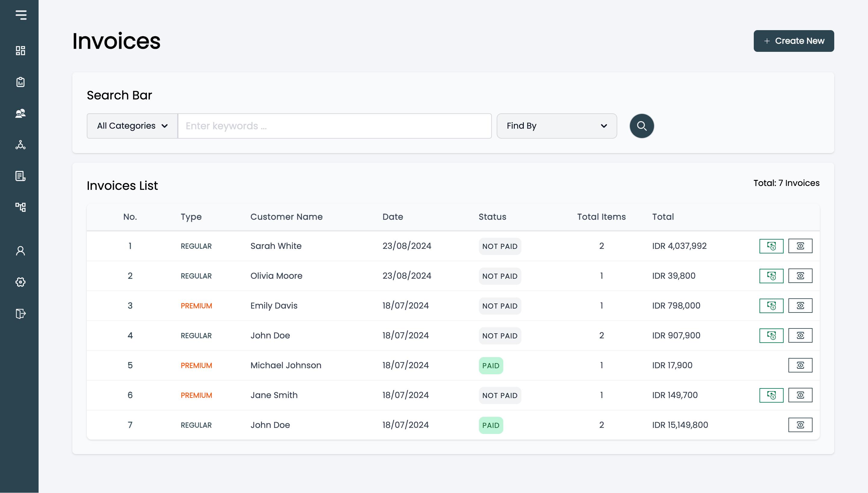The image size is (868, 493).
Task: Click the Date column header
Action: pyautogui.click(x=393, y=217)
